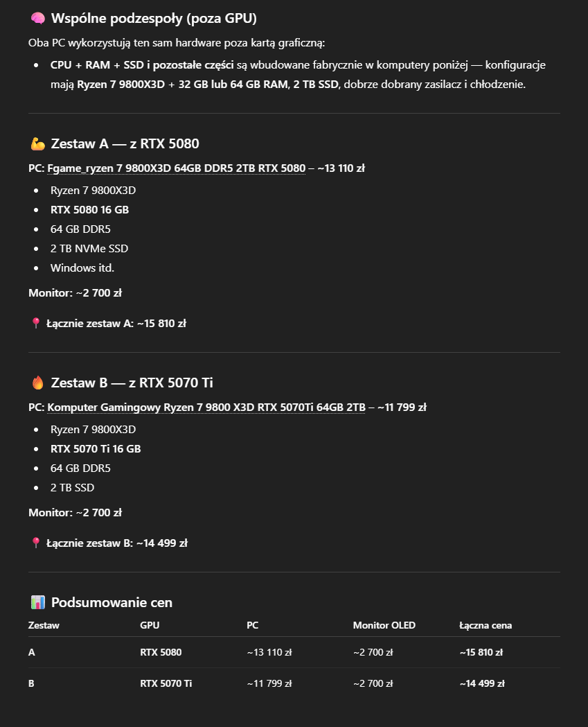The height and width of the screenshot is (727, 588).
Task: Click the Podsumowanie cen heading text
Action: tap(112, 602)
